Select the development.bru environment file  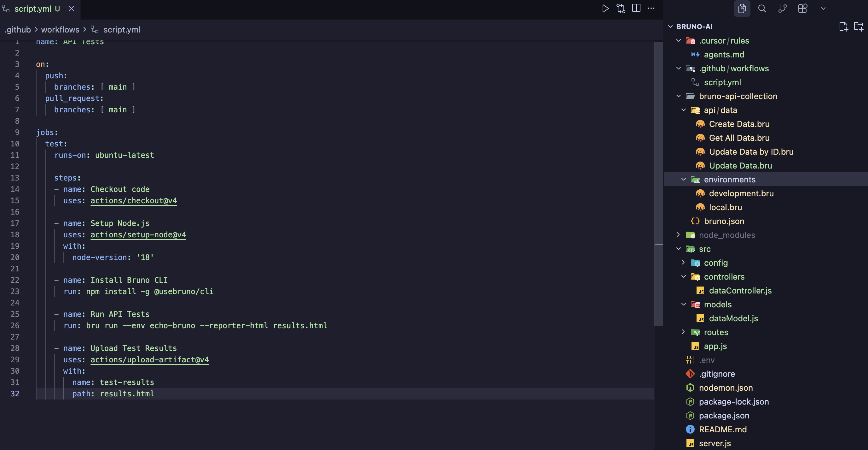pos(741,193)
